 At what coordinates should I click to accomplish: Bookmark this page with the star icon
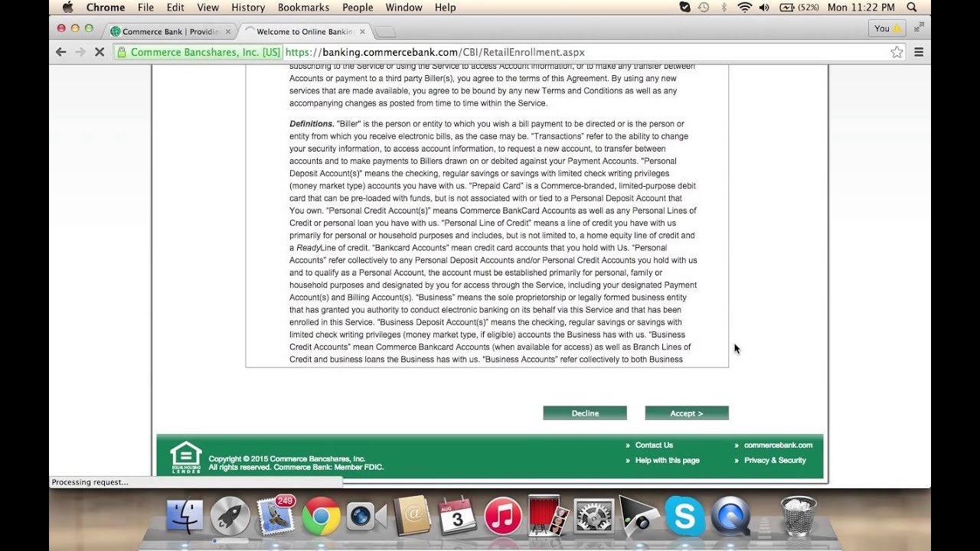897,52
